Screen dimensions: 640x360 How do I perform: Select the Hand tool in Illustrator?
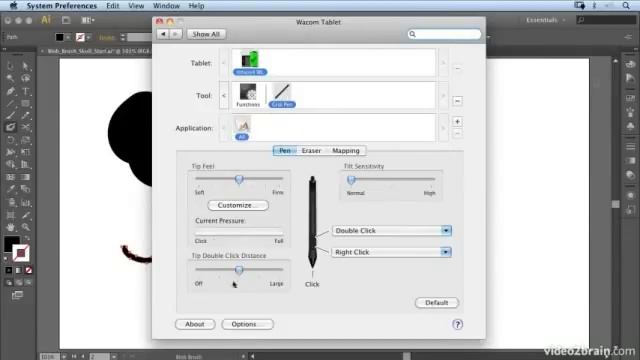pyautogui.click(x=11, y=227)
